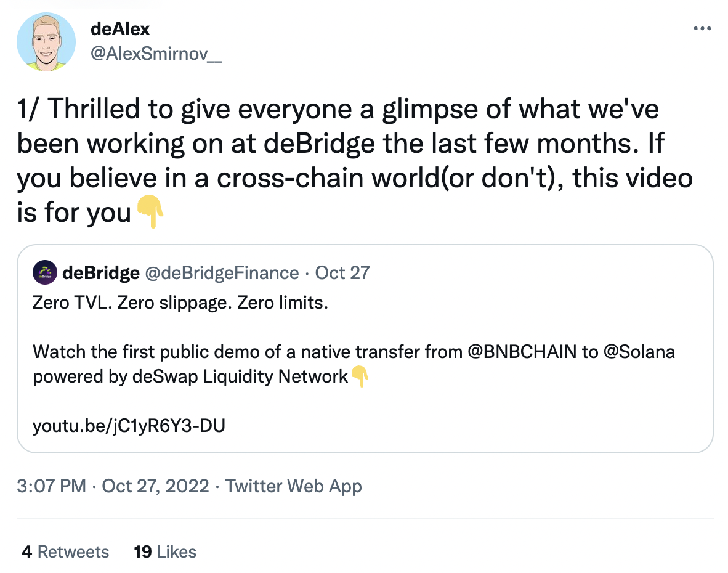728x573 pixels.
Task: Click the 3:07 PM · Oct 27, 2022 timestamp
Action: (113, 486)
